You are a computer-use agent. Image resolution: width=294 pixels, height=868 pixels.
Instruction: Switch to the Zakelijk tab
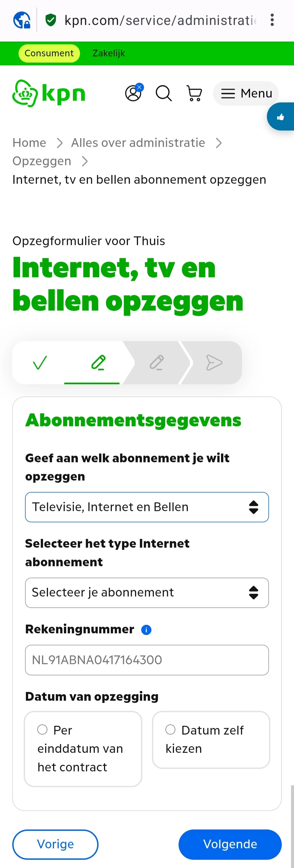pos(108,53)
